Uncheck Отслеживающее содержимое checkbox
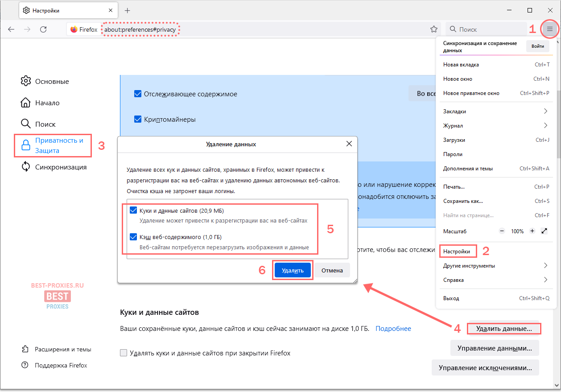 click(138, 94)
